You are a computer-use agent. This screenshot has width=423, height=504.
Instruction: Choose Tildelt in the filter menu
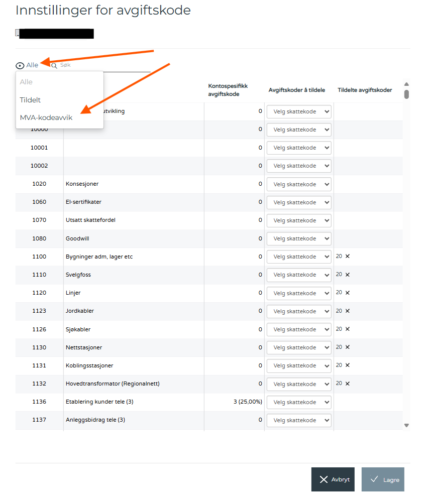[31, 100]
